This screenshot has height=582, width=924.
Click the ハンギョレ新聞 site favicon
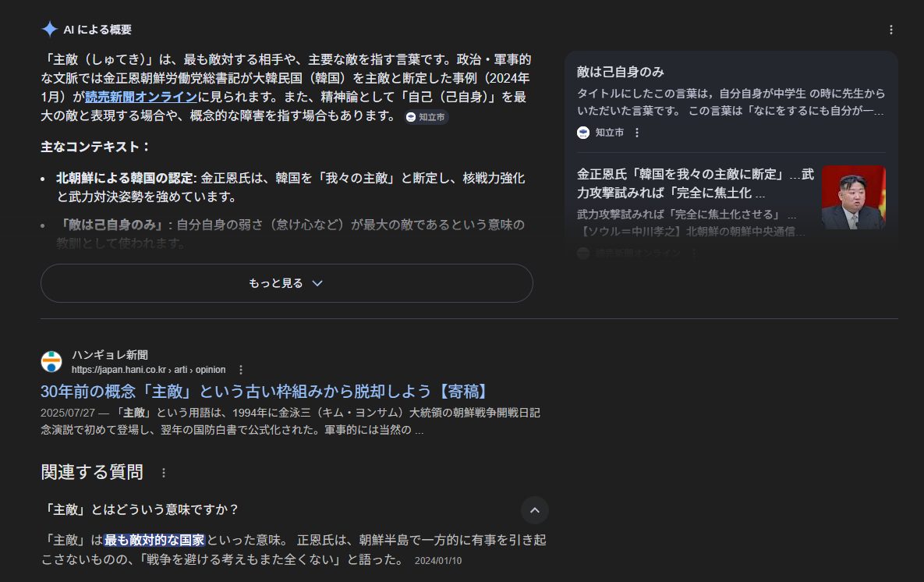(x=51, y=361)
